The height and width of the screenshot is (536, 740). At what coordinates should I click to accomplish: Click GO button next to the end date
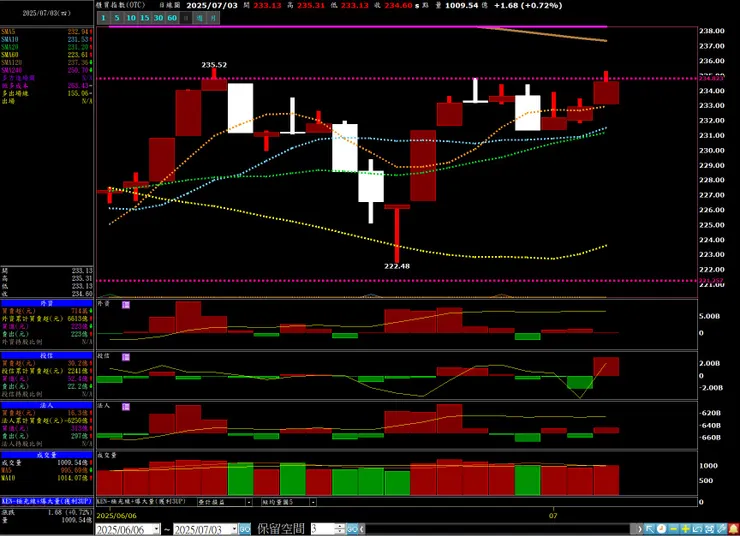pos(244,529)
